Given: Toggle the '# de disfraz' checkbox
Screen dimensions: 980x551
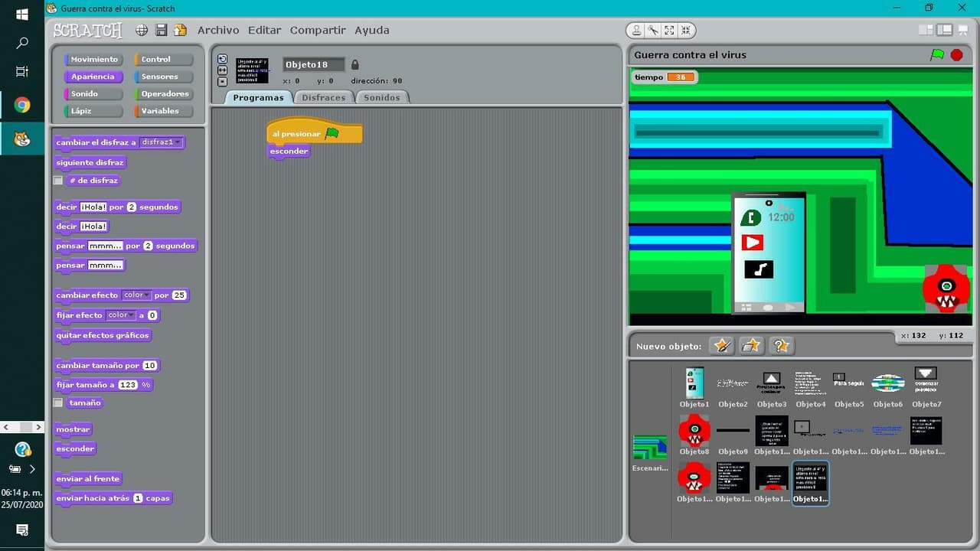Looking at the screenshot, I should pyautogui.click(x=58, y=181).
